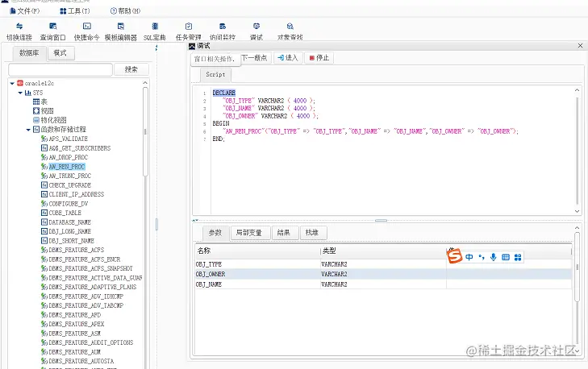Switch to the 栈堆 tab
This screenshot has height=369, width=588.
click(x=312, y=233)
